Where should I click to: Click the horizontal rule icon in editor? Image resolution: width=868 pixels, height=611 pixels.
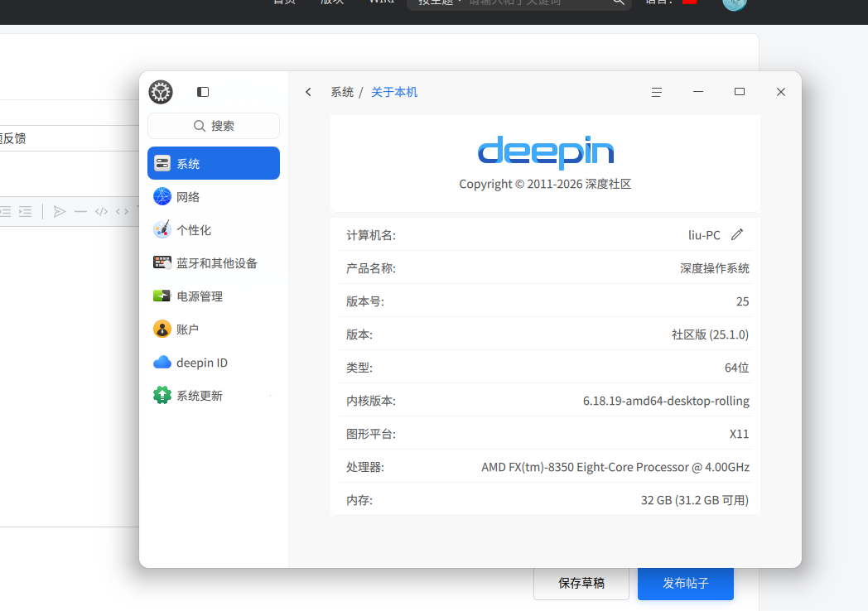[80, 211]
